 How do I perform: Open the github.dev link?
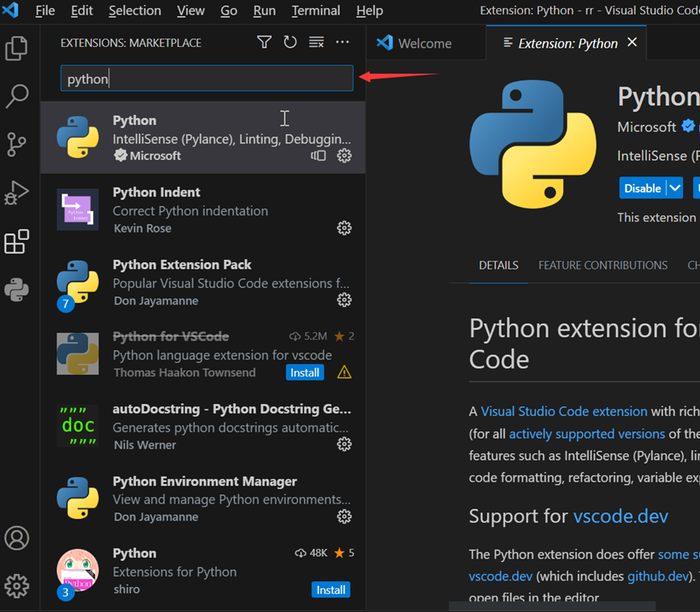click(658, 576)
